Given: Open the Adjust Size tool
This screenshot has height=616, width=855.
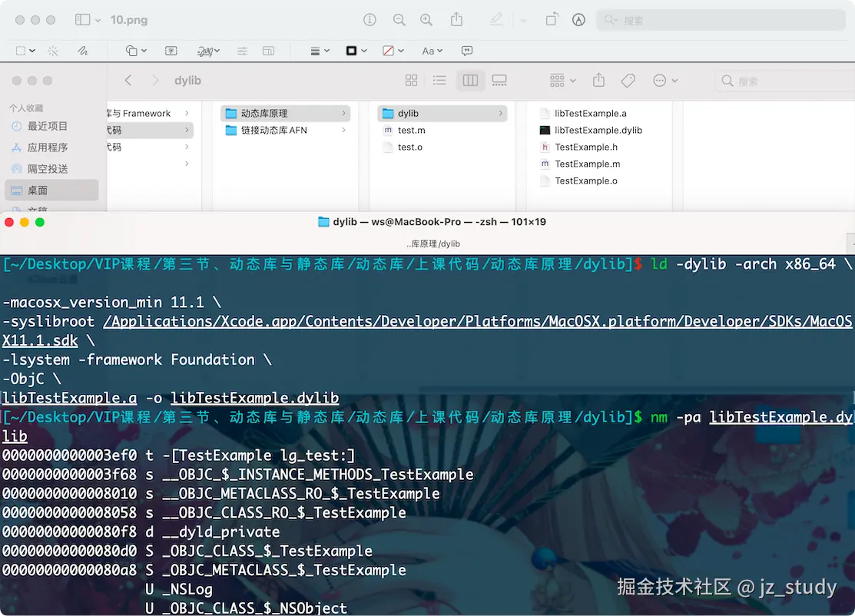Looking at the screenshot, I should pyautogui.click(x=268, y=51).
